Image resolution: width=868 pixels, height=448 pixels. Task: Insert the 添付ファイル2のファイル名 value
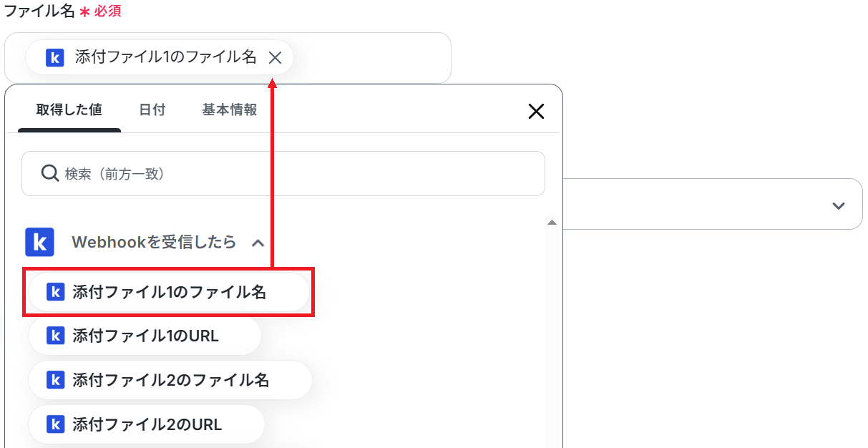pos(170,380)
